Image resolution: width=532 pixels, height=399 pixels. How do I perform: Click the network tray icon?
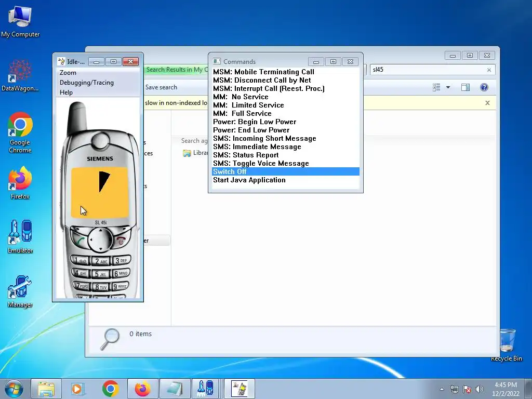[454, 389]
